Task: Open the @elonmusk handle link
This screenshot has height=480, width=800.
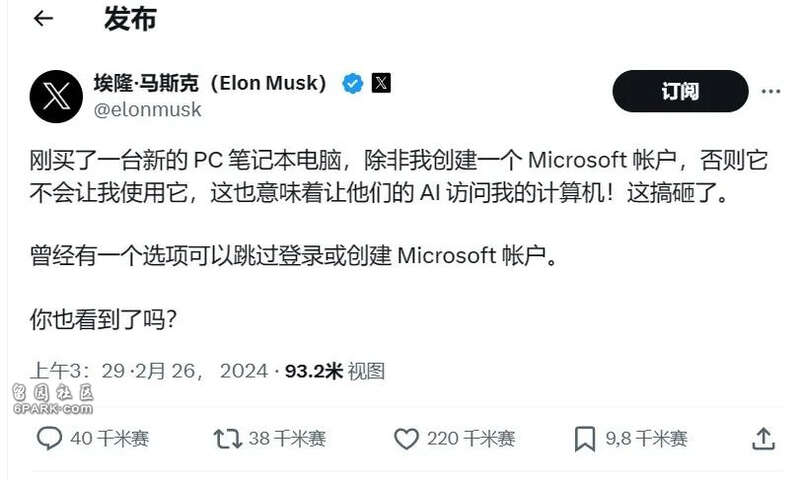Action: (147, 110)
